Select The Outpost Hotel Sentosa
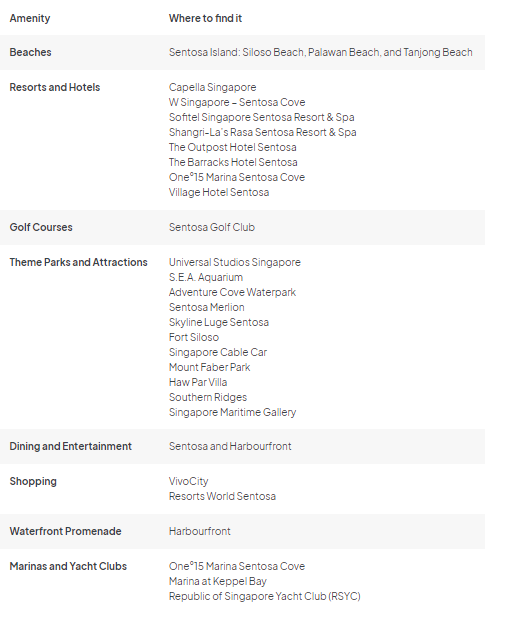 point(233,147)
